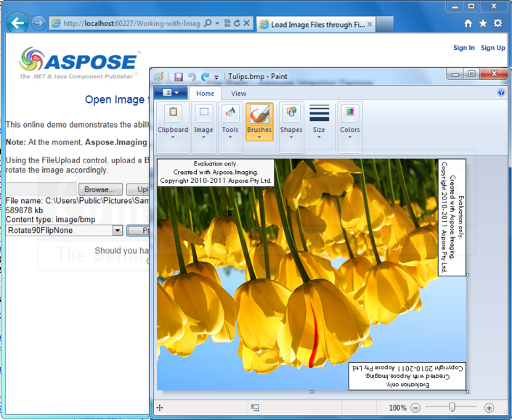Screen dimensions: 512x420
Task: Click the Sign Up link
Action: point(492,48)
